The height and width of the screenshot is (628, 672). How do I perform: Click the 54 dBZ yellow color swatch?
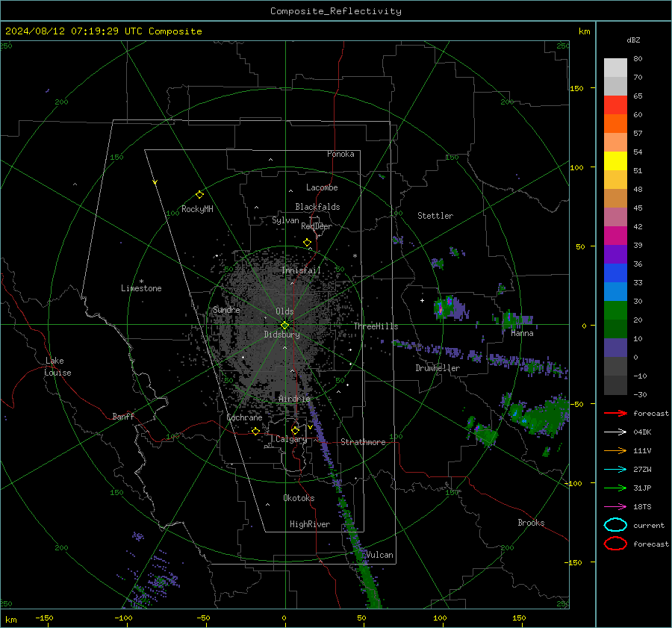(615, 161)
